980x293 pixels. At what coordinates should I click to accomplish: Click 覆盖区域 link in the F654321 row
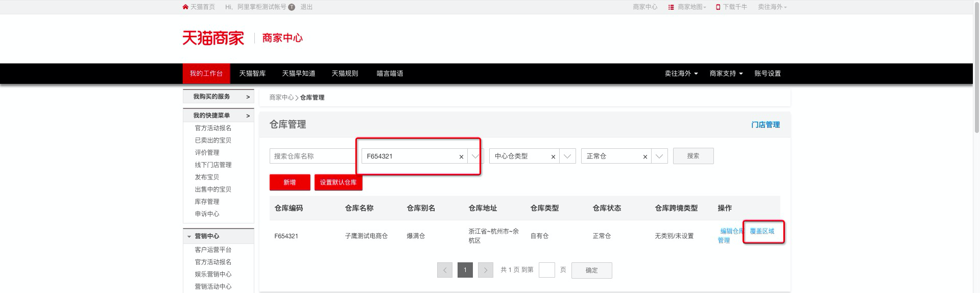762,232
